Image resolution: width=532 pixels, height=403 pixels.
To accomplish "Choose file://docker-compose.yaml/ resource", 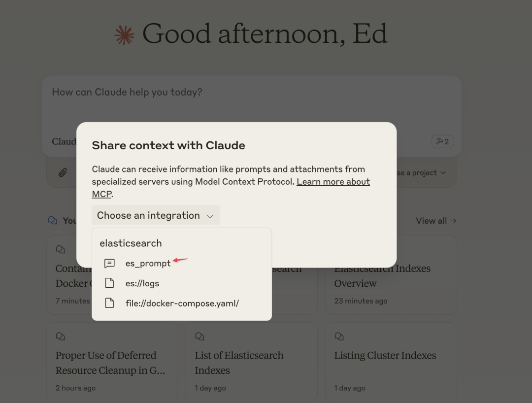I will click(x=181, y=303).
